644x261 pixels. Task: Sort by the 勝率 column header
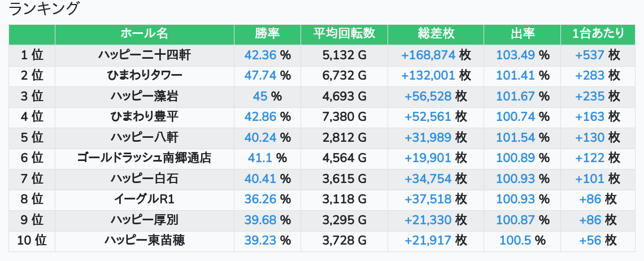point(267,34)
